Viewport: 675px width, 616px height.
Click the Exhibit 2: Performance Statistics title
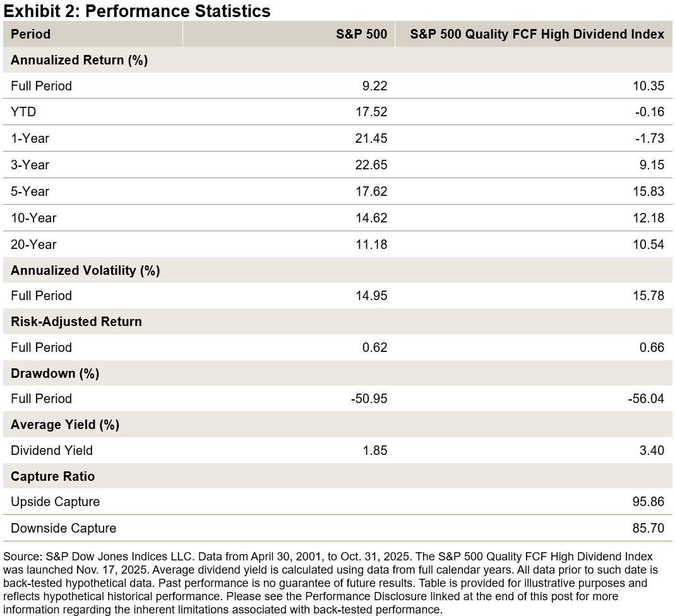pyautogui.click(x=137, y=11)
